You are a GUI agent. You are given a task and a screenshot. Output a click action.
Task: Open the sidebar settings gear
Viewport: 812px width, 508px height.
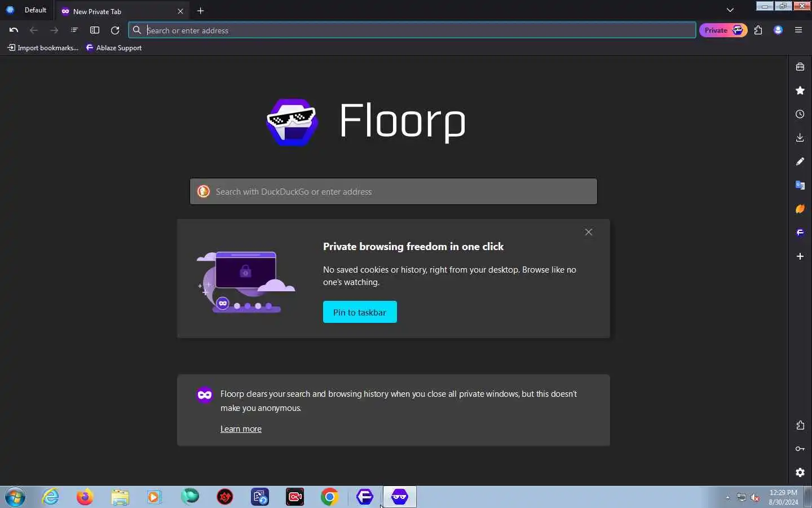point(800,472)
